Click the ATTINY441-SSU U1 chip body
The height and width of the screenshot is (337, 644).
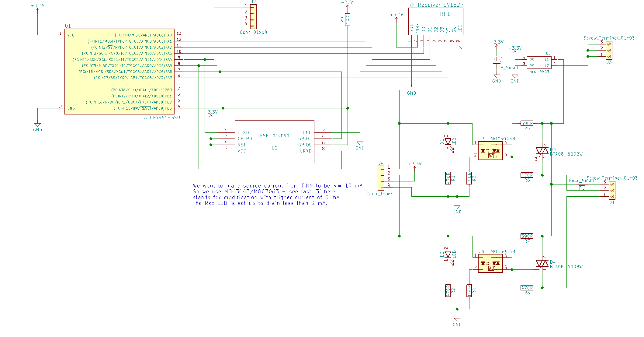119,72
